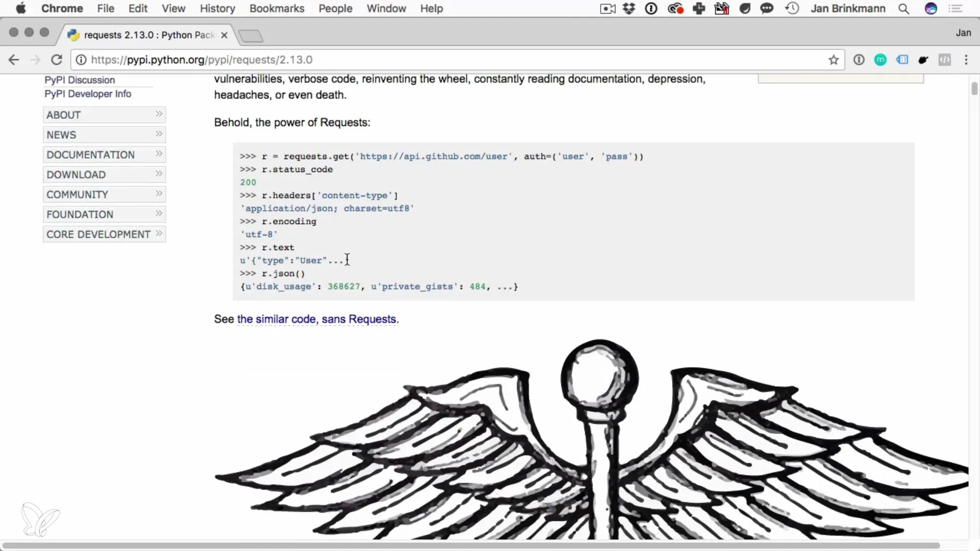Open the code brackets extension icon
This screenshot has width=980, height=551.
[945, 60]
